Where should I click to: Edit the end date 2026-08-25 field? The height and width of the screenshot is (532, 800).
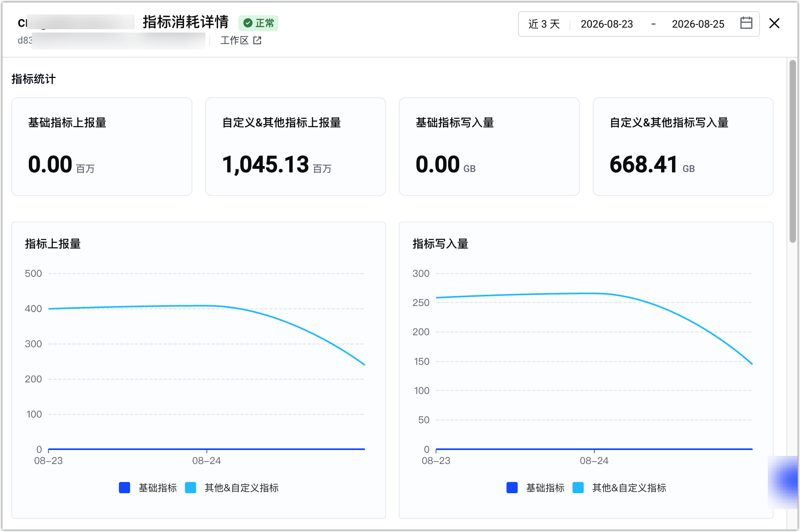coord(698,24)
